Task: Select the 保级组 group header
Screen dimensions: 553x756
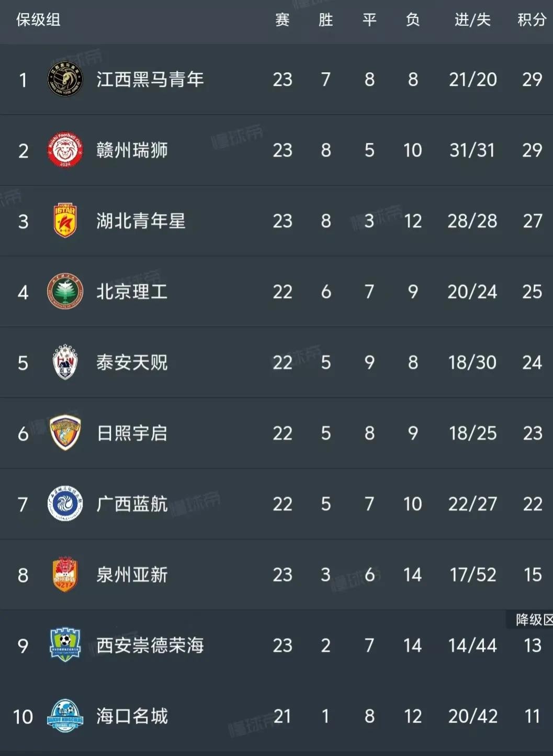Action: click(x=38, y=20)
